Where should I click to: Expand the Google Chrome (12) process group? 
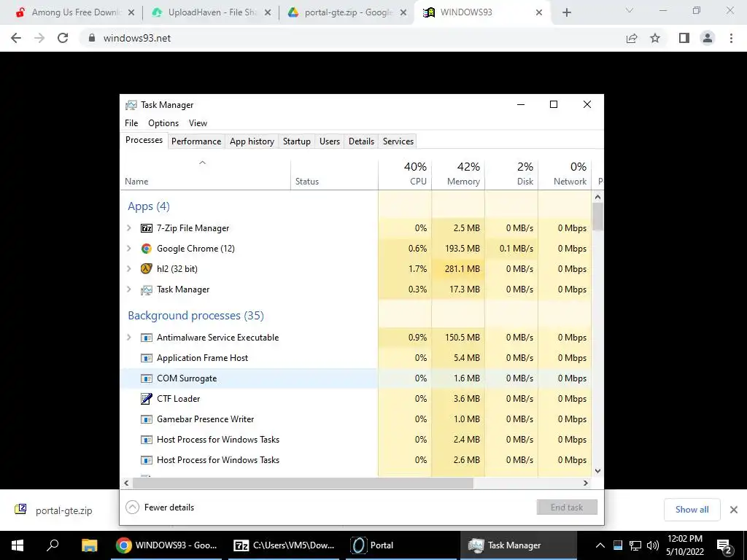pos(128,249)
